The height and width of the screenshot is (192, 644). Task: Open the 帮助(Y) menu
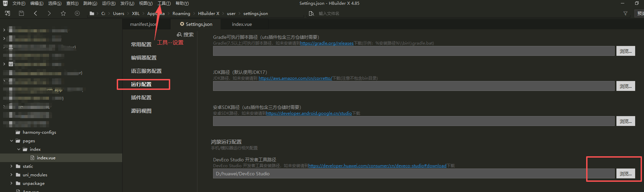coord(182,3)
